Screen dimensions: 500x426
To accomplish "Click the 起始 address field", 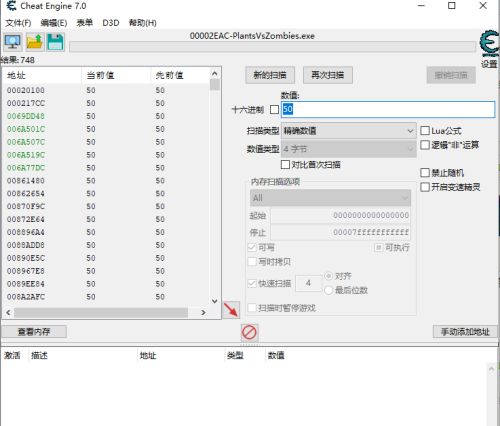I will 340,215.
